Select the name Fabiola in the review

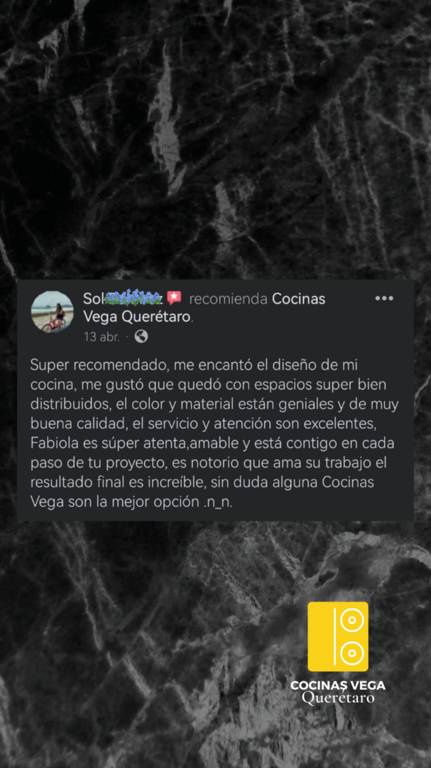pos(51,443)
